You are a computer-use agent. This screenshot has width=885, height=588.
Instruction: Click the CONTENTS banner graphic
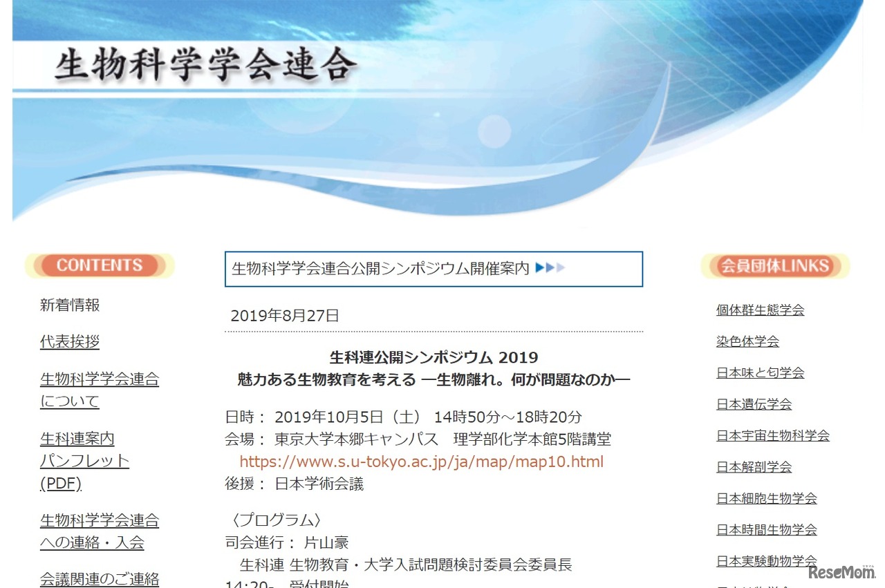coord(99,265)
